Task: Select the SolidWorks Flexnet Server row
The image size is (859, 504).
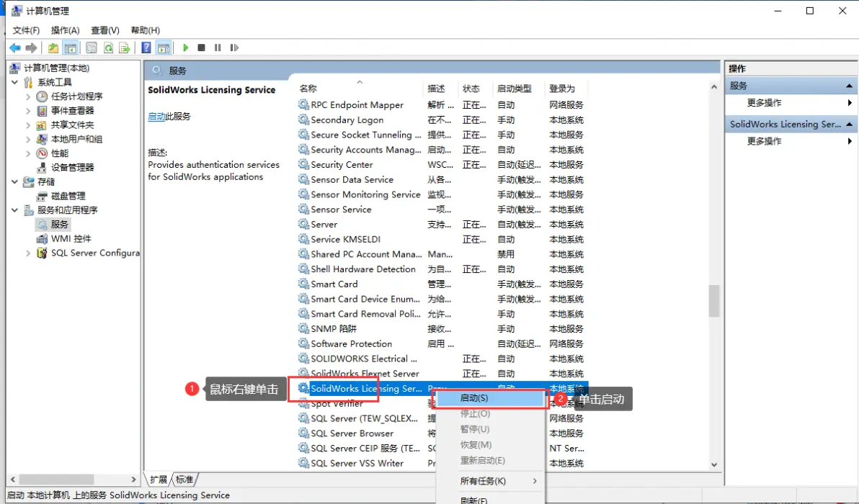Action: [441, 374]
